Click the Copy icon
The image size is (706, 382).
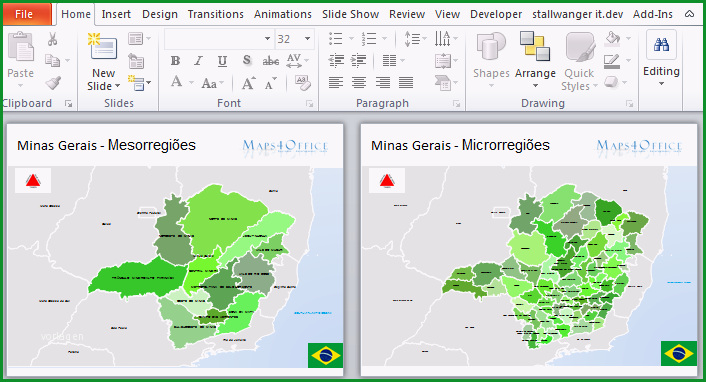52,60
